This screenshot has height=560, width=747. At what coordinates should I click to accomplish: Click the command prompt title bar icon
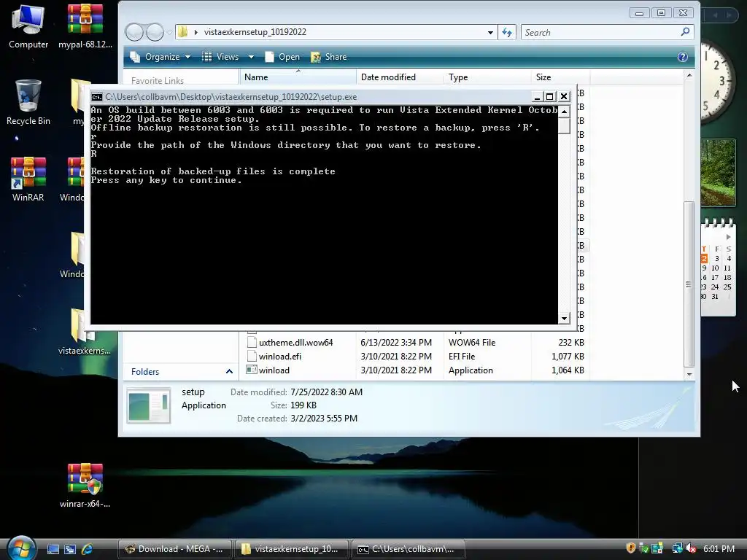tap(97, 97)
